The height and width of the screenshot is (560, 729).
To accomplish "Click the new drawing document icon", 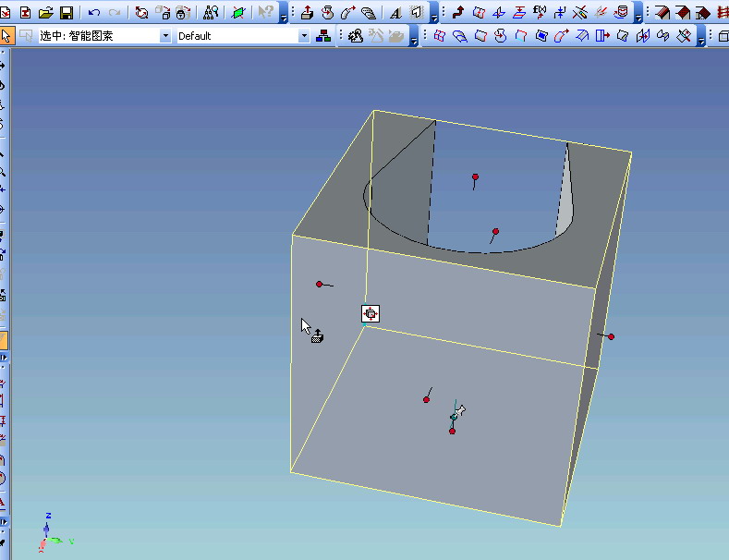I will coord(26,12).
